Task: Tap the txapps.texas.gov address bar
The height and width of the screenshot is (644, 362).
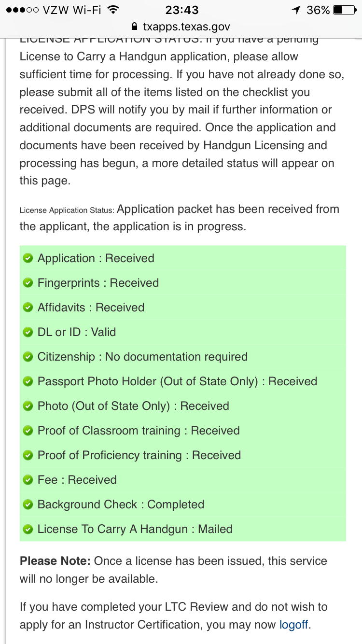Action: pos(181,27)
